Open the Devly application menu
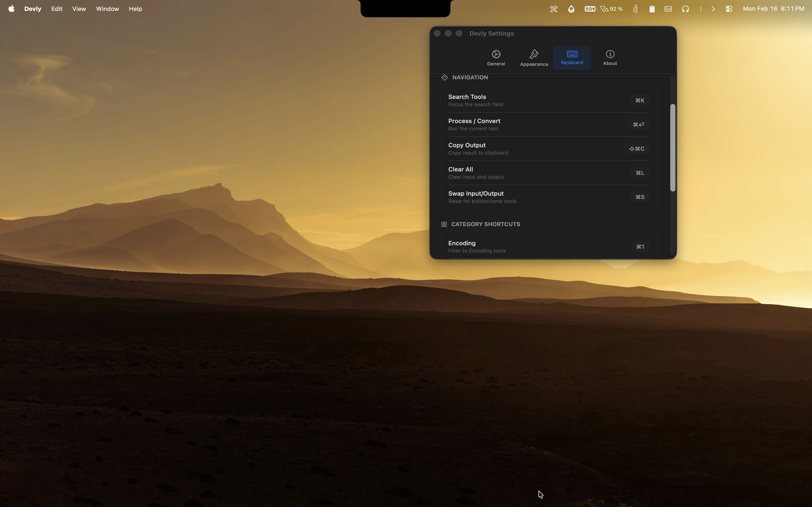Image resolution: width=812 pixels, height=507 pixels. pyautogui.click(x=32, y=9)
